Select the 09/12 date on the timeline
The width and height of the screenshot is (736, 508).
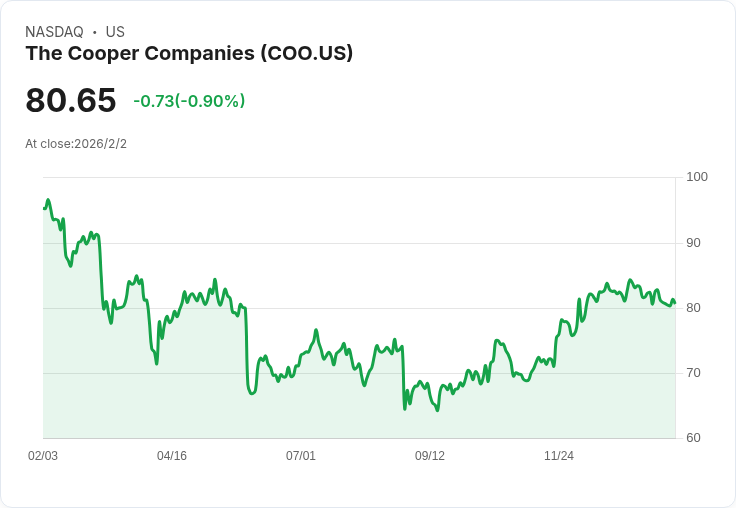coord(430,456)
